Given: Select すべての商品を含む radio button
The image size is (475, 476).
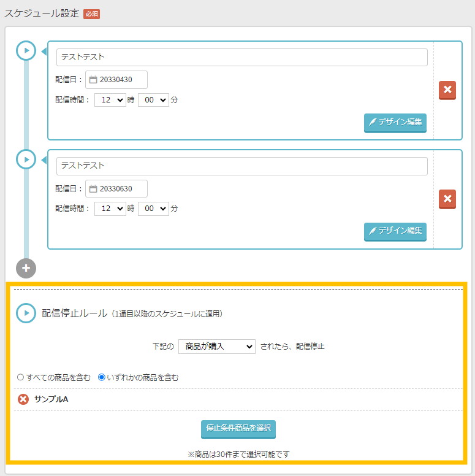Looking at the screenshot, I should pos(20,378).
